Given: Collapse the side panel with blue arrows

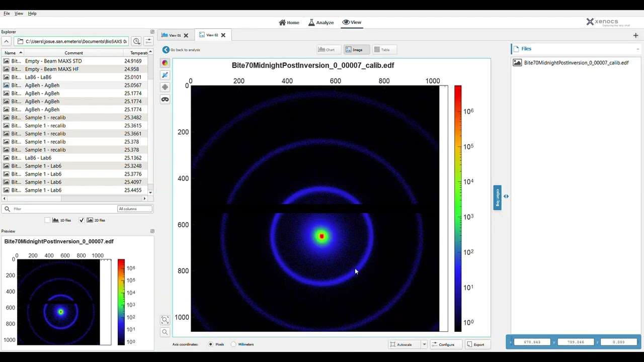Looking at the screenshot, I should click(506, 197).
